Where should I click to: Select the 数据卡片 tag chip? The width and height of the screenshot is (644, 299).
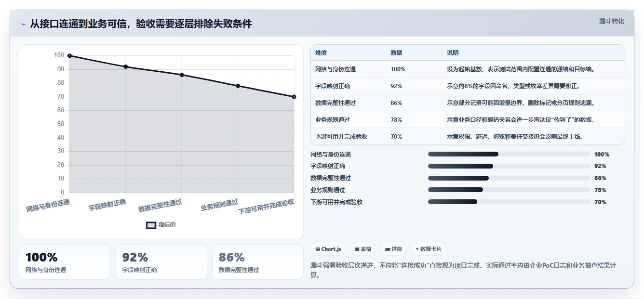pyautogui.click(x=429, y=249)
